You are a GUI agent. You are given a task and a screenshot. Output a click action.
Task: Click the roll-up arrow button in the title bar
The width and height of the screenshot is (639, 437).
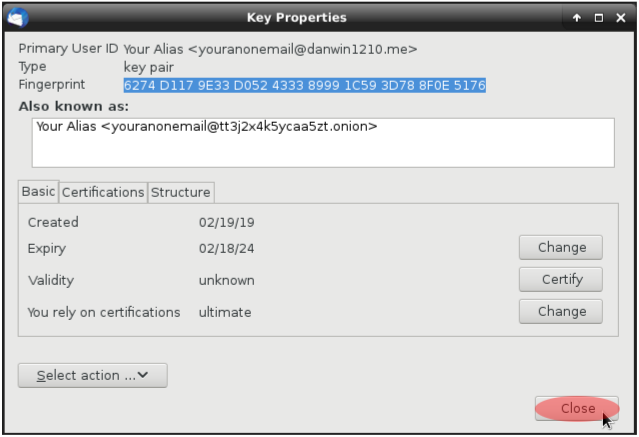(x=577, y=18)
